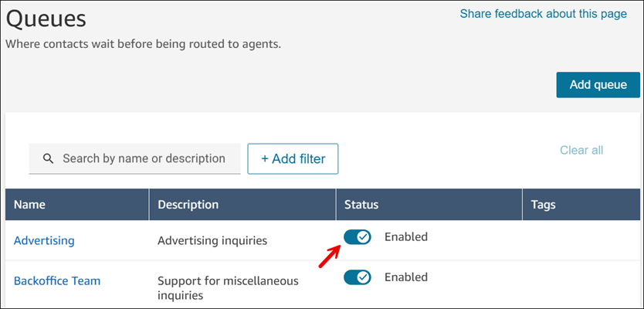Open the Backoffice Team queue link
This screenshot has height=309, width=644.
click(57, 280)
